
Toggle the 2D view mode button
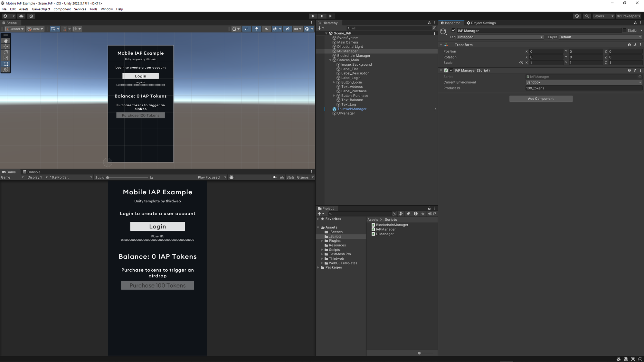tap(247, 29)
